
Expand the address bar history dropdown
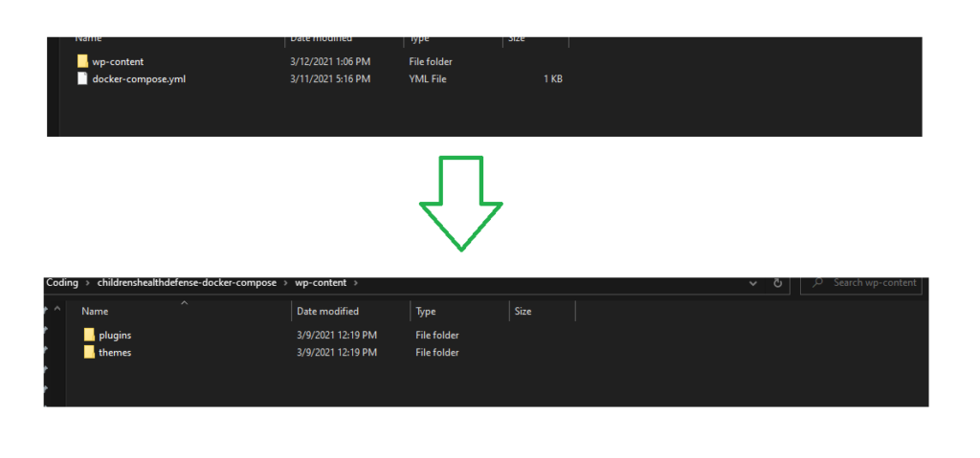754,283
